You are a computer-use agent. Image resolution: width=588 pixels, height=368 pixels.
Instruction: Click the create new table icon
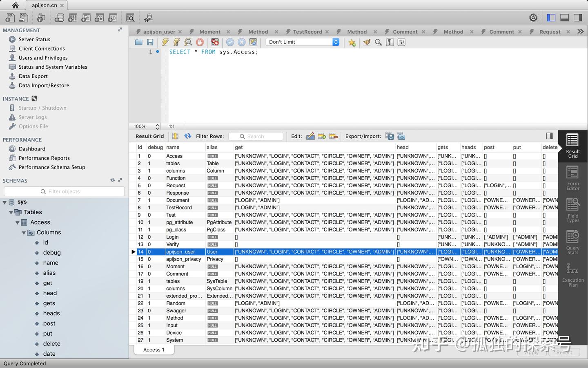tap(73, 18)
